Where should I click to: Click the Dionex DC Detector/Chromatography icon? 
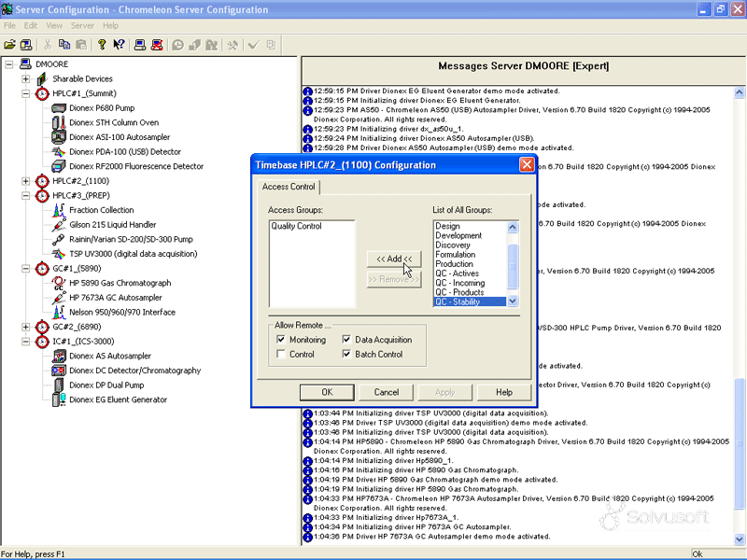pyautogui.click(x=59, y=371)
